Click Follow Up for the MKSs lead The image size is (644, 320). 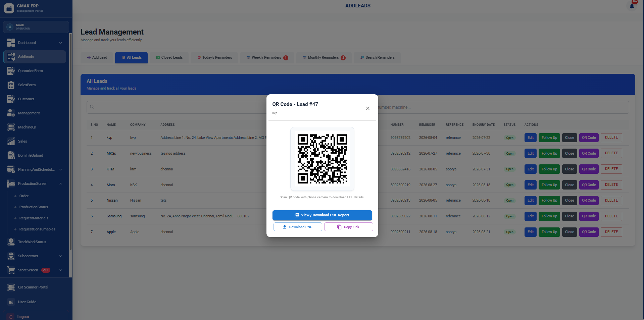[x=549, y=153]
